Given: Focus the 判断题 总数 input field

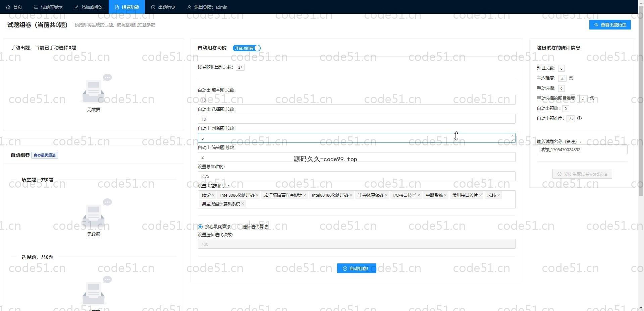Looking at the screenshot, I should (x=357, y=138).
